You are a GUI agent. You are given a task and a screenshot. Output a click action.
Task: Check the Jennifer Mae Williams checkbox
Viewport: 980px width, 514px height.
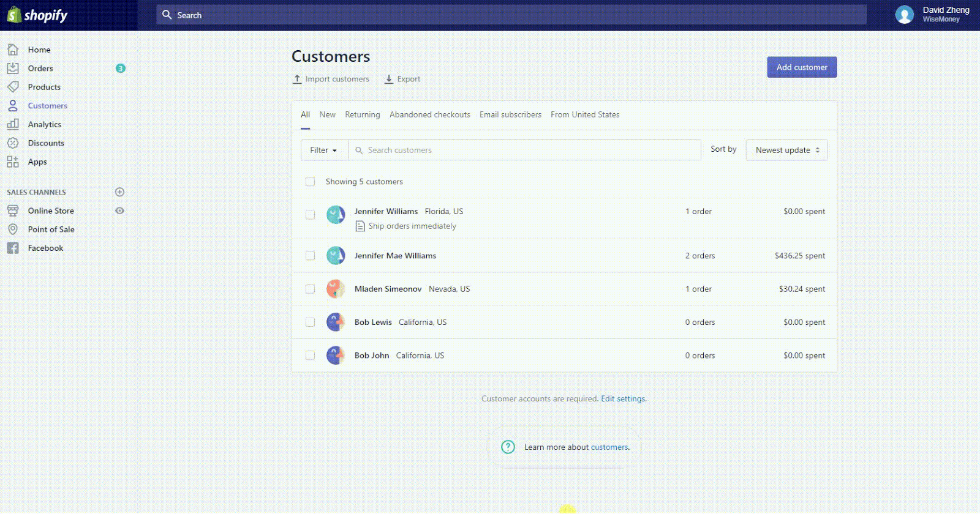coord(310,256)
